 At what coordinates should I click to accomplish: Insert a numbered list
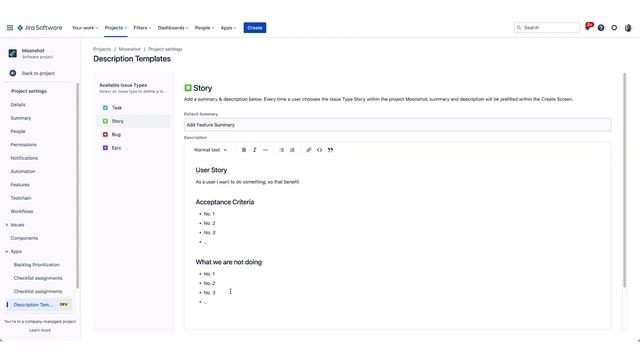point(292,150)
